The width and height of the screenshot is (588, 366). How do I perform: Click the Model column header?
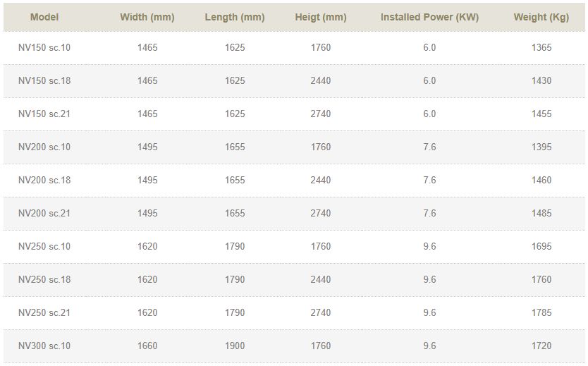pyautogui.click(x=44, y=17)
